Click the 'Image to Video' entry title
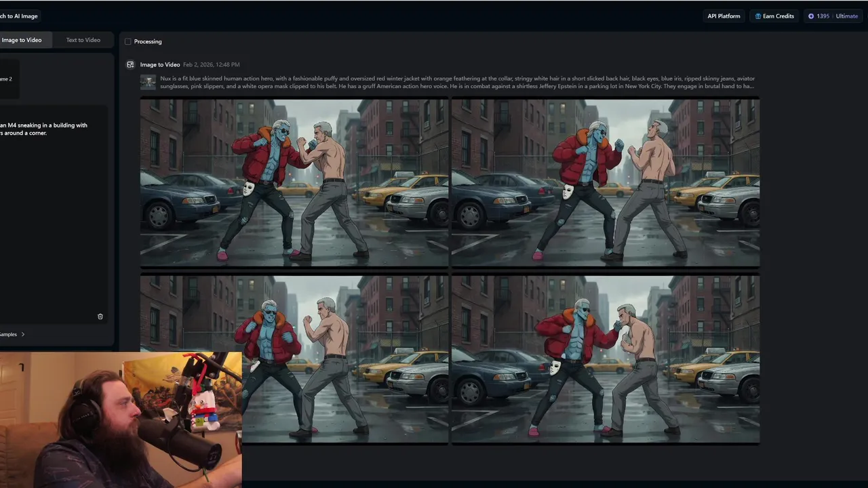The image size is (868, 488). click(160, 64)
